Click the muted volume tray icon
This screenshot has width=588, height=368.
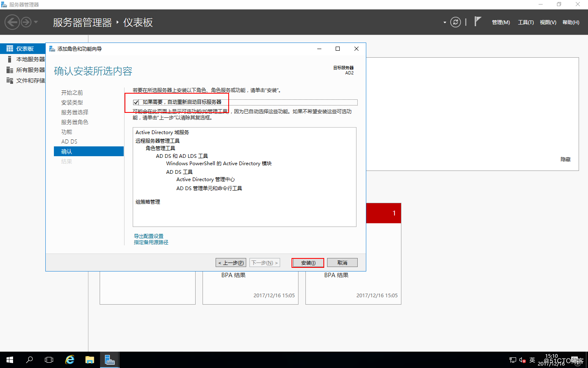(522, 360)
